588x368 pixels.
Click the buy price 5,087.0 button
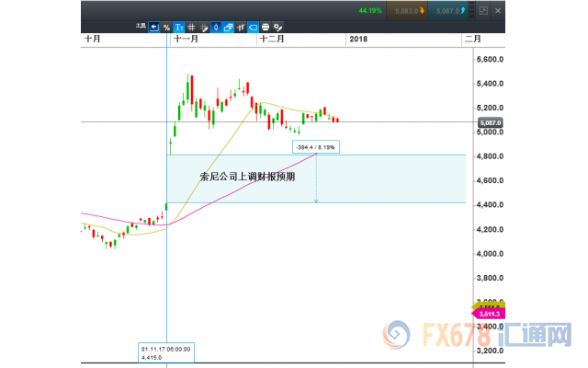coord(448,10)
